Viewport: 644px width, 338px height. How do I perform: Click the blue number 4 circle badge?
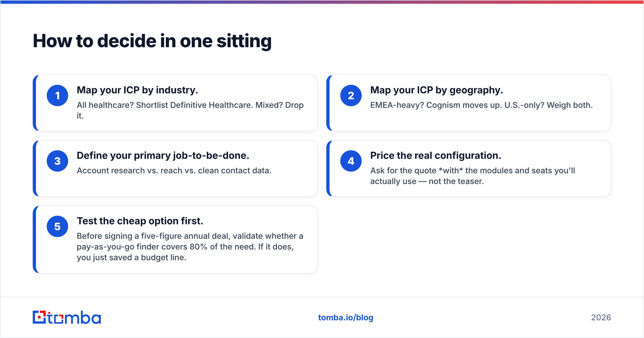tap(351, 161)
